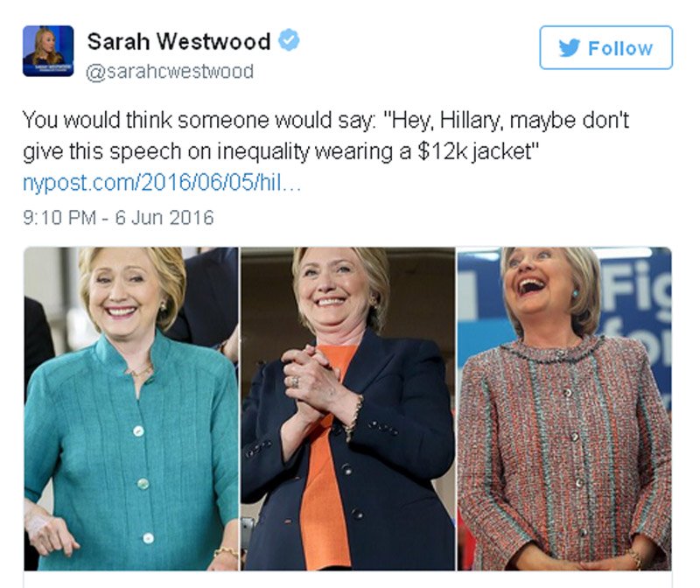Screen dimensions: 700x588
Task: Click the tweet line mentioning inequality speech
Action: [x=281, y=152]
